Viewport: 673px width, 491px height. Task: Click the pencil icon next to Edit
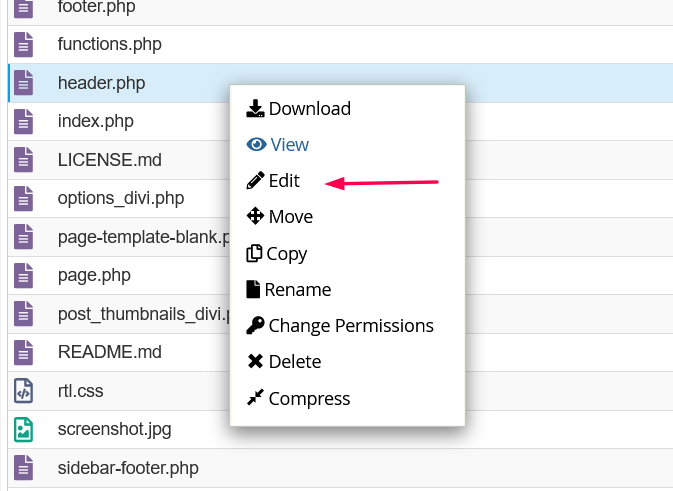pyautogui.click(x=255, y=180)
